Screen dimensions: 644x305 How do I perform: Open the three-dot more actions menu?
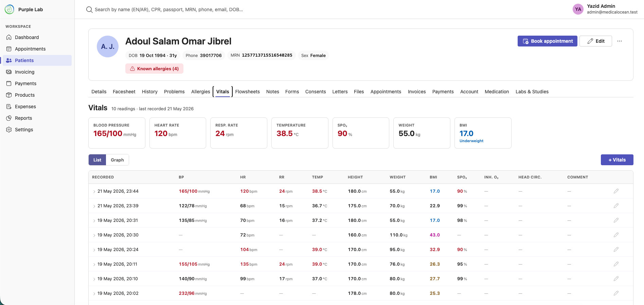(x=620, y=41)
